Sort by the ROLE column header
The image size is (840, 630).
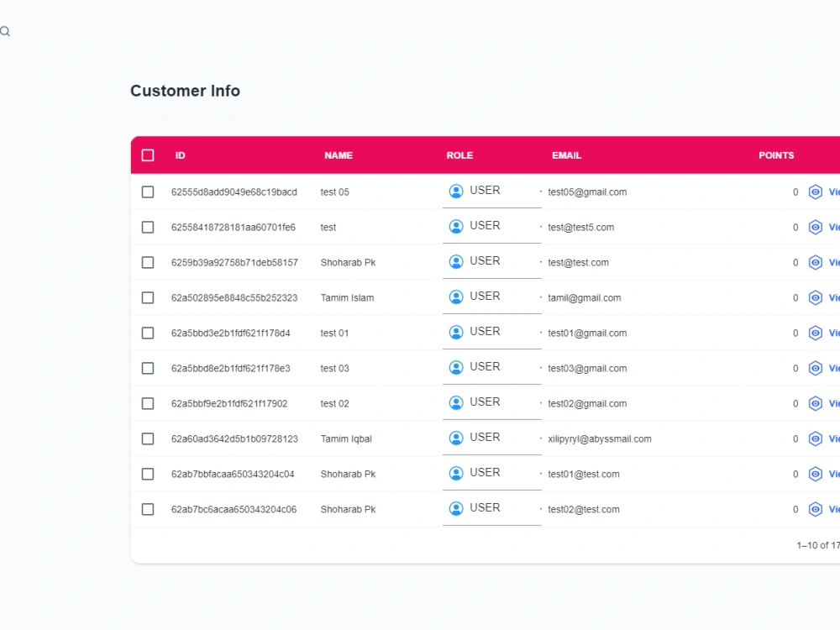pyautogui.click(x=459, y=155)
